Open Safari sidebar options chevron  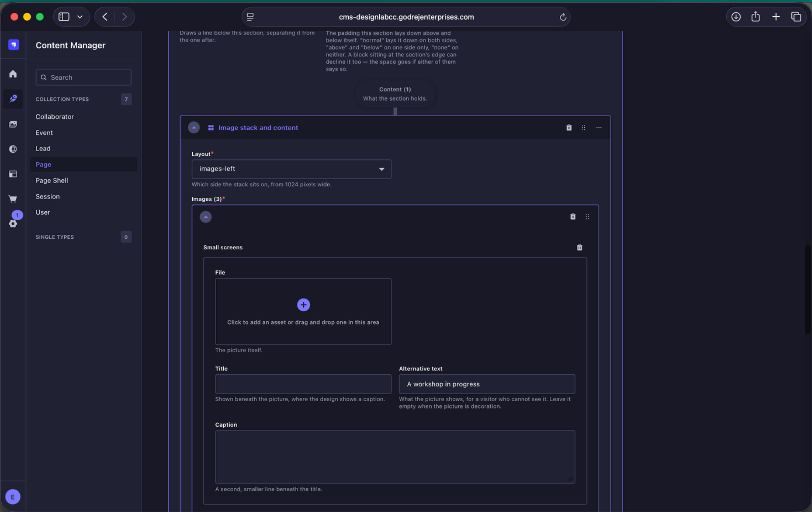(80, 17)
